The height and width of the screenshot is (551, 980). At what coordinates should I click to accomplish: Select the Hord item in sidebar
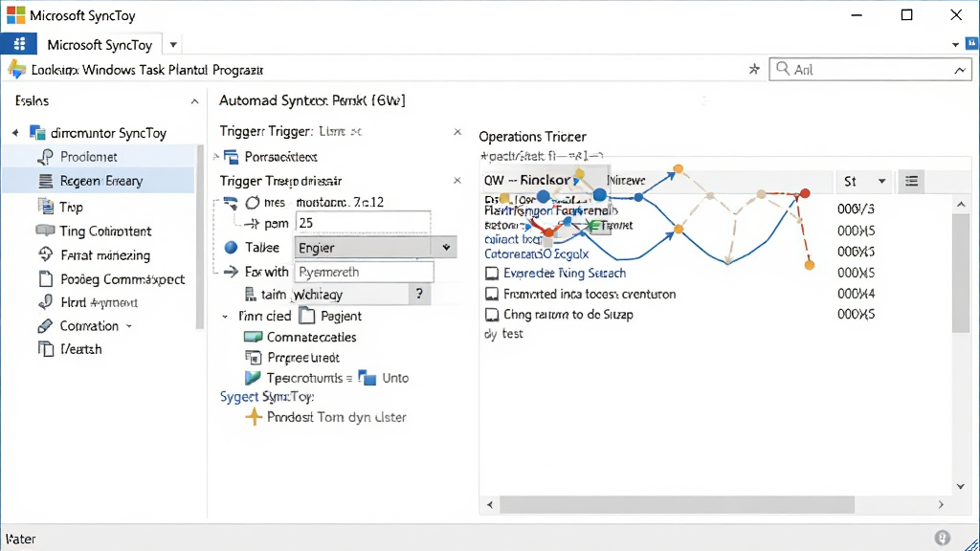click(87, 302)
